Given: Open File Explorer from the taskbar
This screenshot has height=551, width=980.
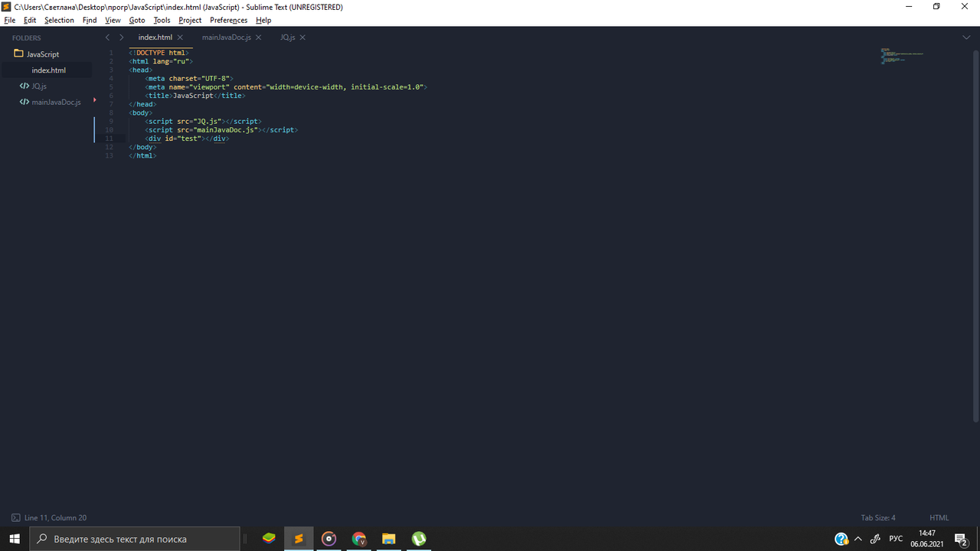Looking at the screenshot, I should click(x=389, y=539).
